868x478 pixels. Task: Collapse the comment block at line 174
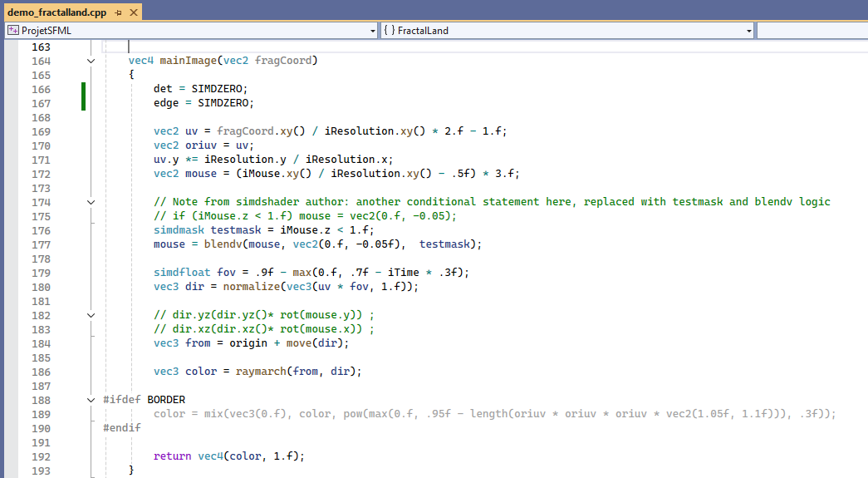91,202
